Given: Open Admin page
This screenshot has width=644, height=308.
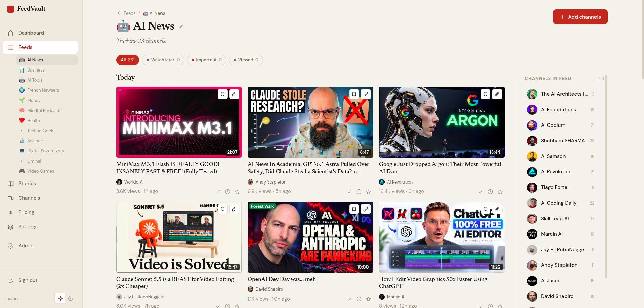Looking at the screenshot, I should pyautogui.click(x=40, y=246).
